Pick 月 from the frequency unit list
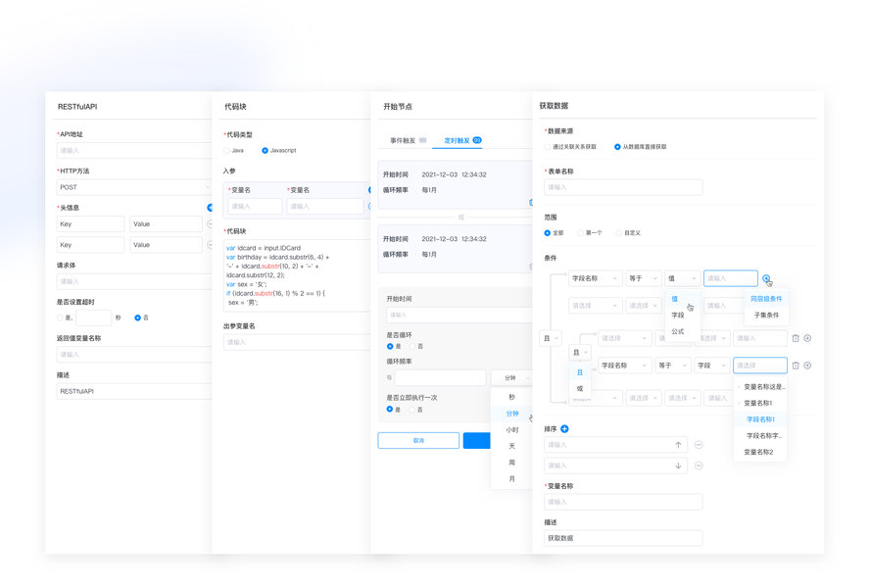 click(511, 478)
